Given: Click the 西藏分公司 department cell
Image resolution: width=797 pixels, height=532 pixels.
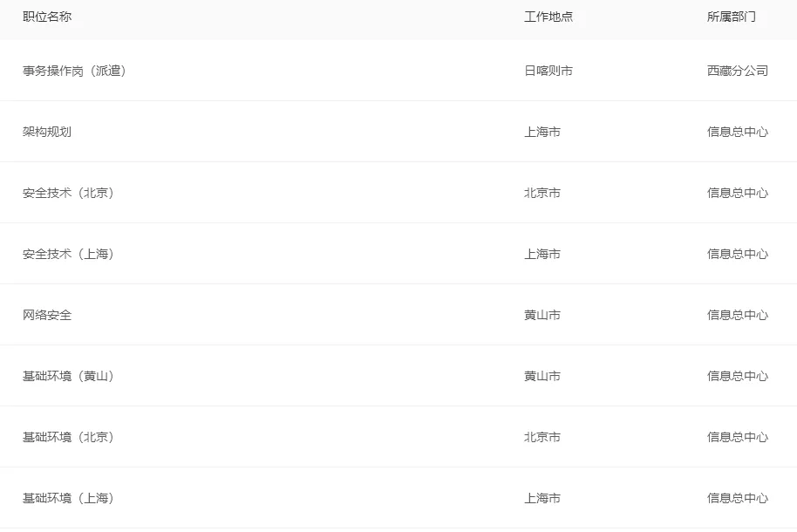Looking at the screenshot, I should 738,71.
